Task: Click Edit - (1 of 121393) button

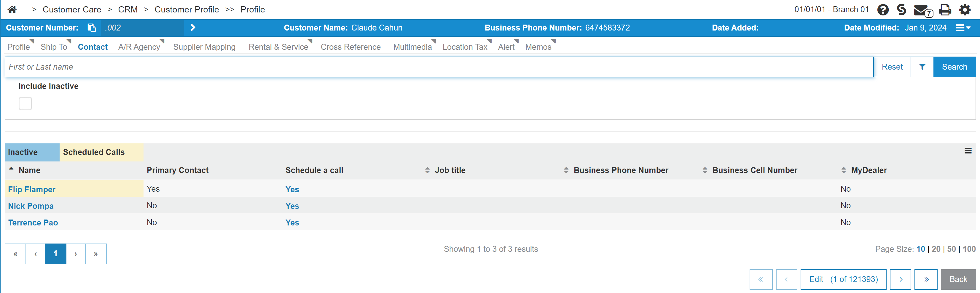Action: point(843,279)
